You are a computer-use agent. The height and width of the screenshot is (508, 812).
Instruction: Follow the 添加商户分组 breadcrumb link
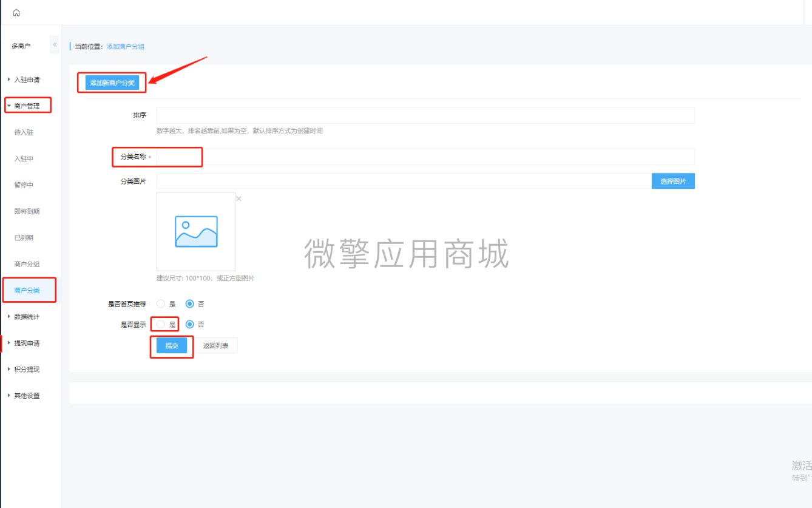point(125,46)
